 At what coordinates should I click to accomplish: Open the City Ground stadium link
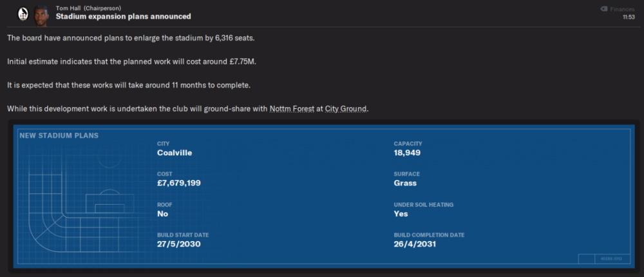(x=345, y=110)
